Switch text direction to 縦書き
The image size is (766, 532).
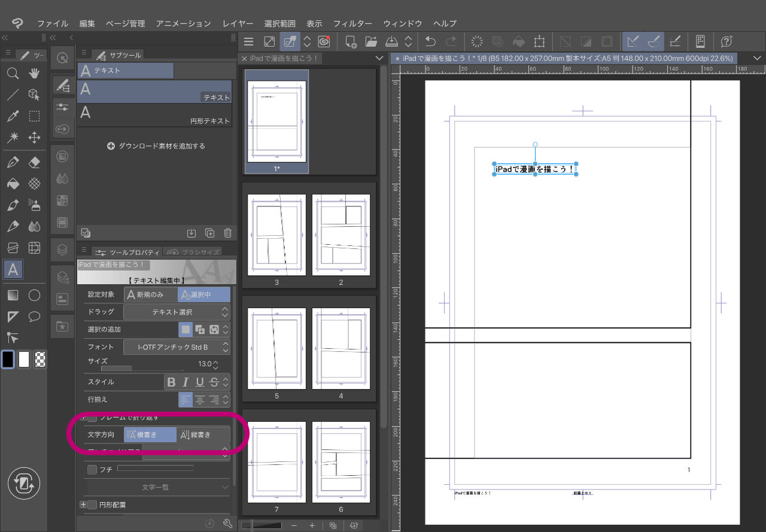point(203,435)
